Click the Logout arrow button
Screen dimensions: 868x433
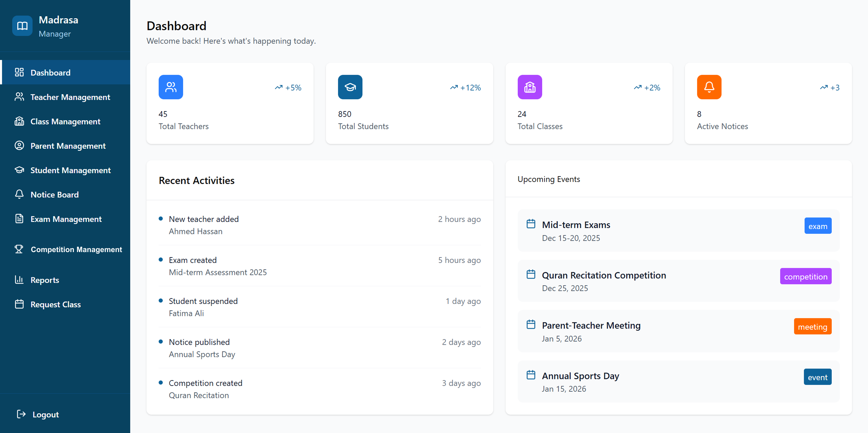point(21,414)
